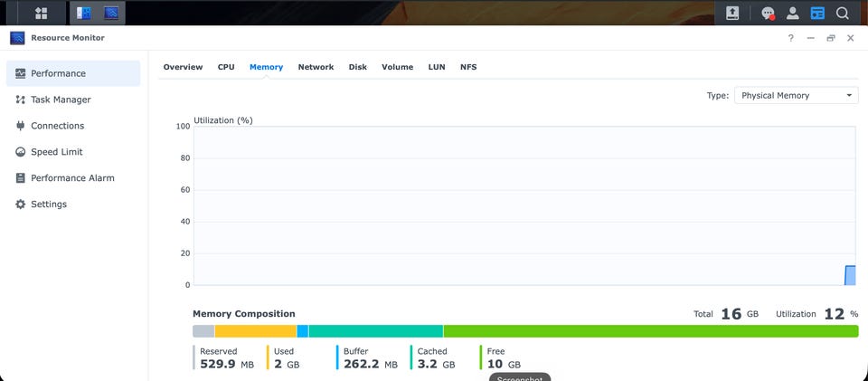Click the Settings gear icon
Screen dimensions: 868x381
(21, 205)
